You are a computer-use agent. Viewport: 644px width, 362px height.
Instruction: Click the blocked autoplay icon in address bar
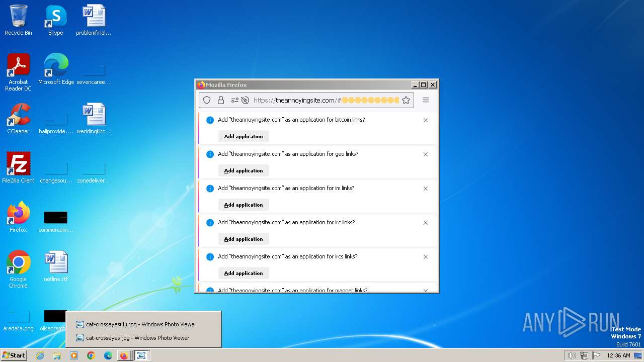click(245, 100)
